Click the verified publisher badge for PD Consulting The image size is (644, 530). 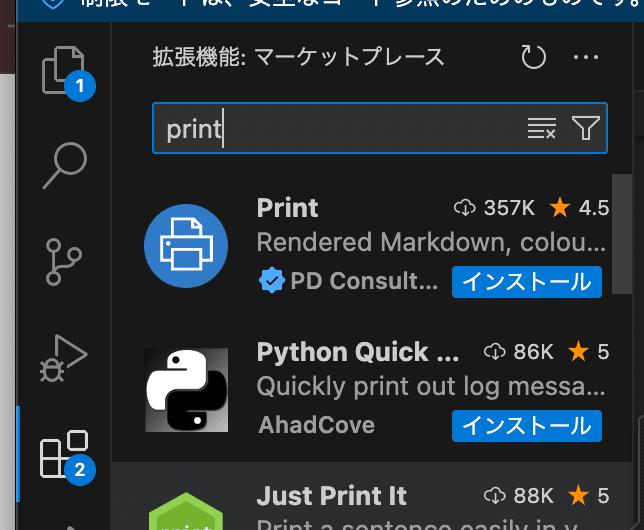click(271, 280)
